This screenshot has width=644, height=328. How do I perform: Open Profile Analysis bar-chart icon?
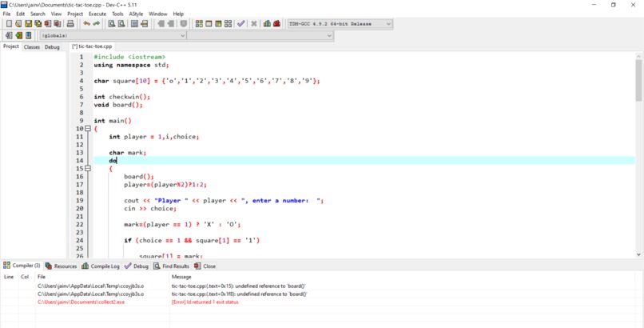pos(268,24)
